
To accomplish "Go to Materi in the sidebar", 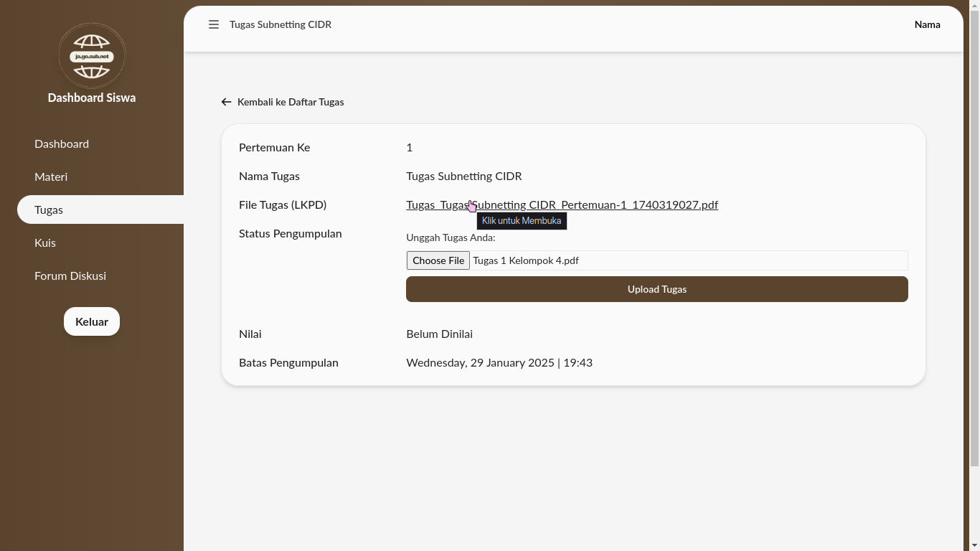I will (51, 176).
